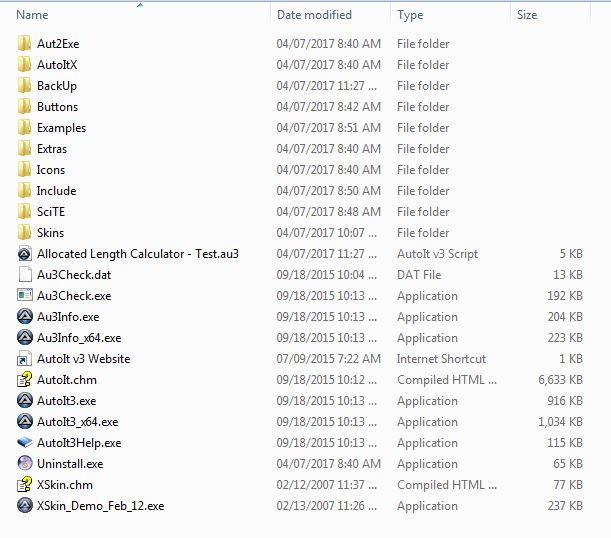Viewport: 611px width, 538px height.
Task: Select the Uninstall.exe file name
Action: [70, 464]
